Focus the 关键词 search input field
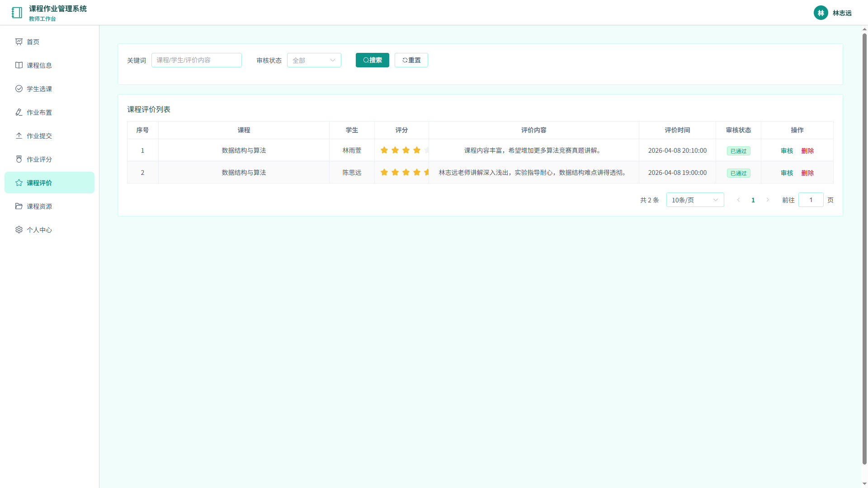This screenshot has height=488, width=868. (x=197, y=60)
